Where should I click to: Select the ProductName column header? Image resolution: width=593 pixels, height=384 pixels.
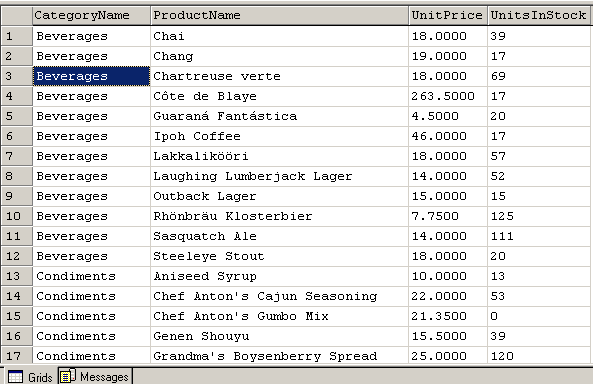(x=279, y=16)
